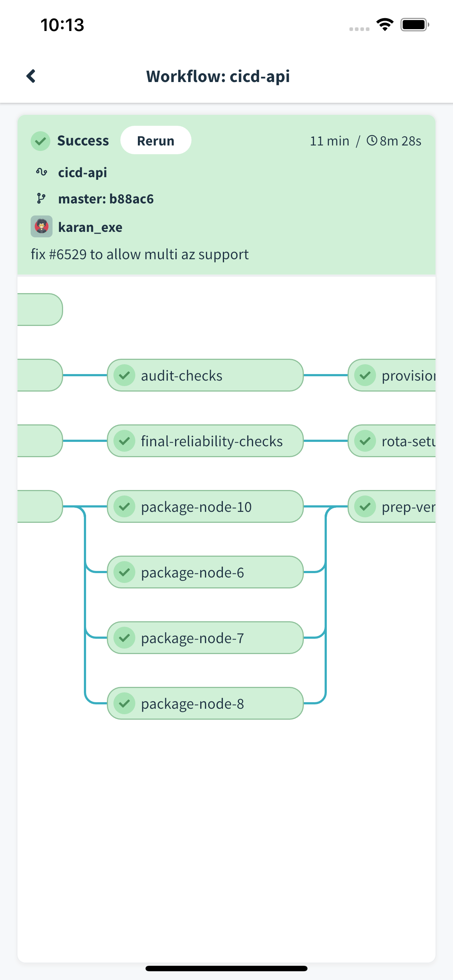Click the battery status icon
This screenshot has width=453, height=980.
click(x=415, y=25)
